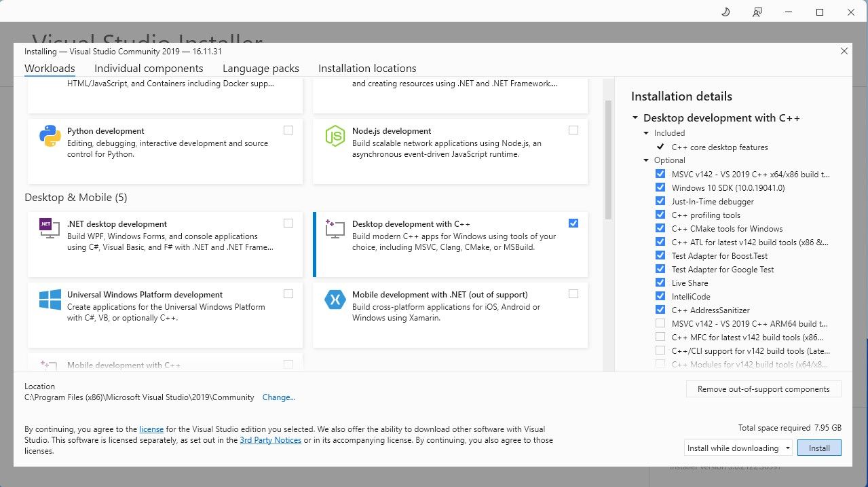Collapse the Optional components list
Viewport: 868px width, 487px height.
click(645, 160)
